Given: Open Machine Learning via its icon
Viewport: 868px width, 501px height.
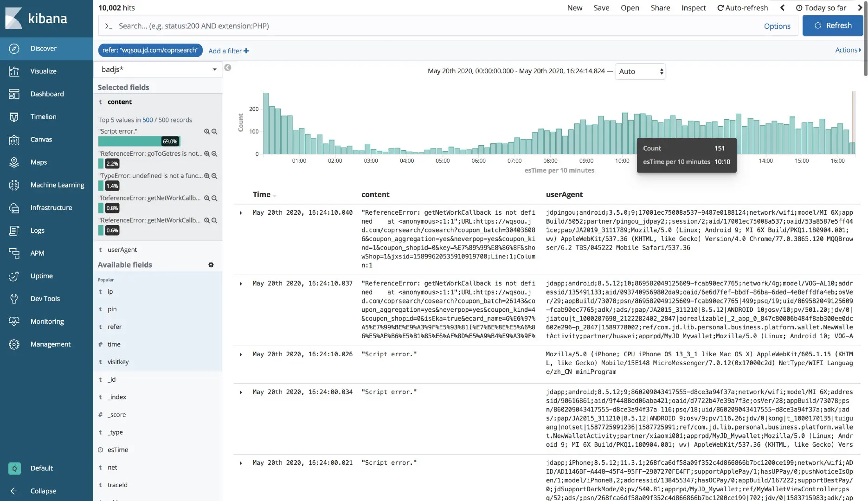Looking at the screenshot, I should [14, 185].
